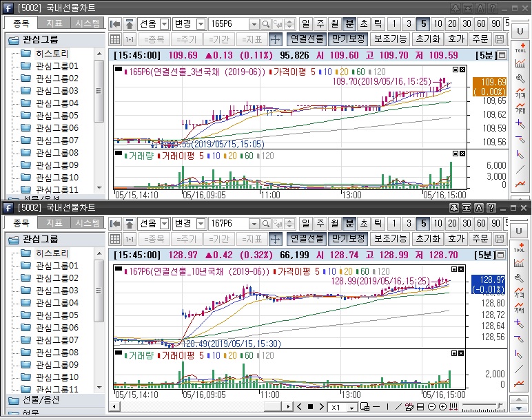Click the grid layout icon in top chart
The width and height of the screenshot is (532, 420).
coord(115,39)
